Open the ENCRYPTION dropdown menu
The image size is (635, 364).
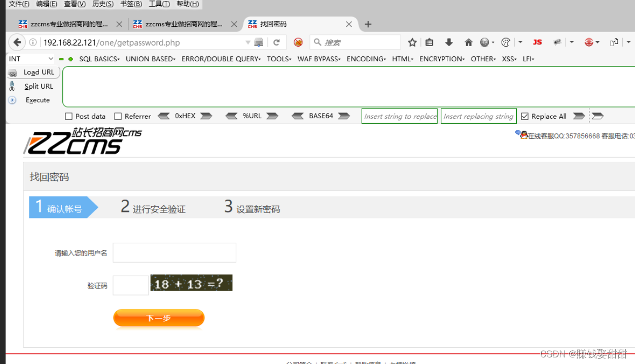[x=442, y=59]
